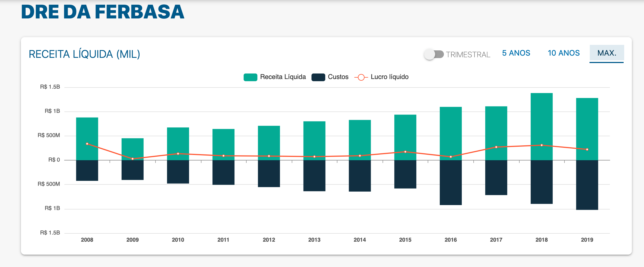
Task: Select the 2011 dark costs bar
Action: pyautogui.click(x=223, y=172)
